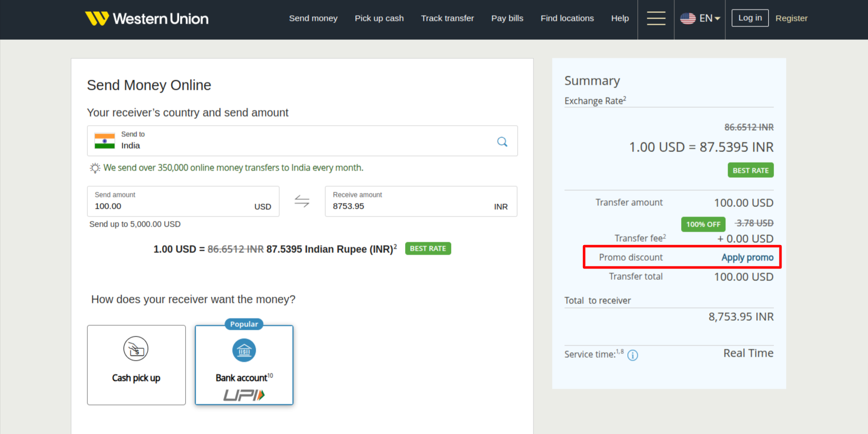Swap send and receive amounts arrows
Viewport: 868px width, 434px height.
tap(302, 201)
